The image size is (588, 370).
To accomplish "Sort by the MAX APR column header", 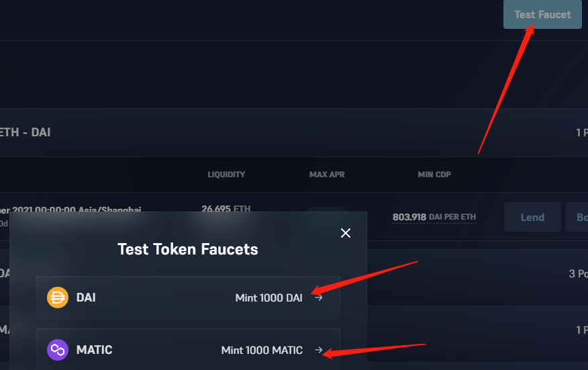I will pyautogui.click(x=327, y=175).
